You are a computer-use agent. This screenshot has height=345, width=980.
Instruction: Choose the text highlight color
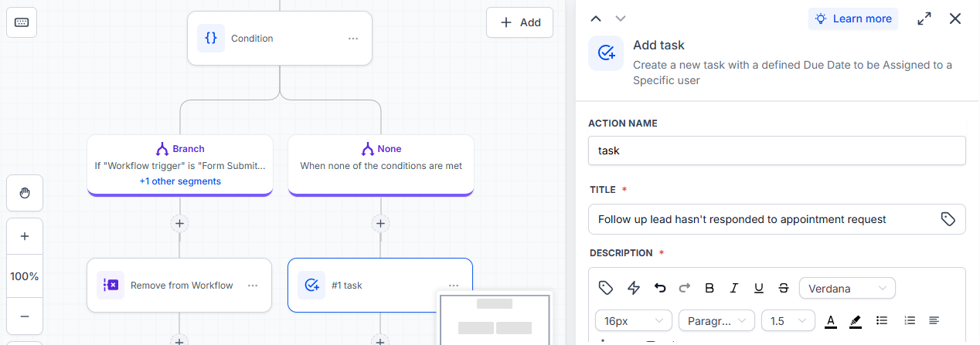click(x=855, y=320)
